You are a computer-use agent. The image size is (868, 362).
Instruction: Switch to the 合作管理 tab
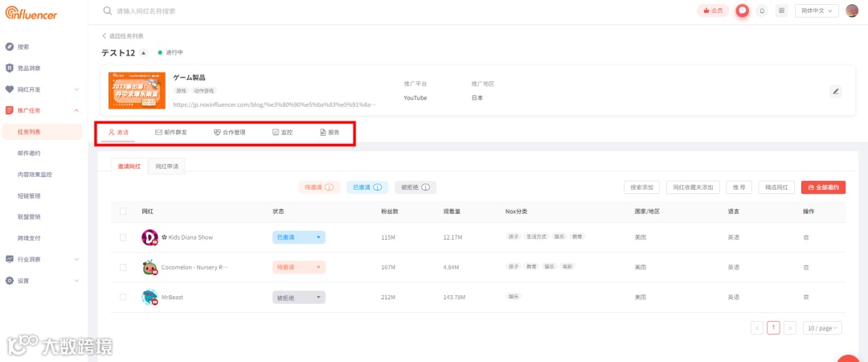[x=230, y=133]
